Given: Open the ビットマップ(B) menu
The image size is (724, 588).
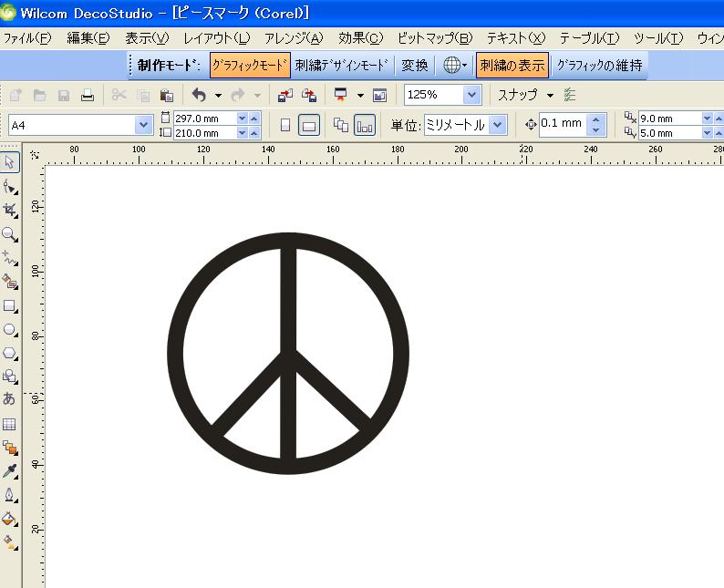Looking at the screenshot, I should [x=435, y=38].
